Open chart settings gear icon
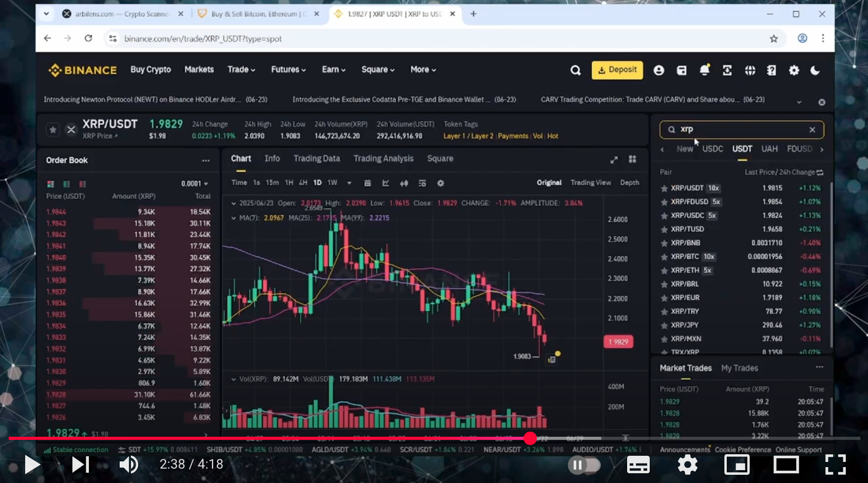The height and width of the screenshot is (483, 868). (440, 183)
